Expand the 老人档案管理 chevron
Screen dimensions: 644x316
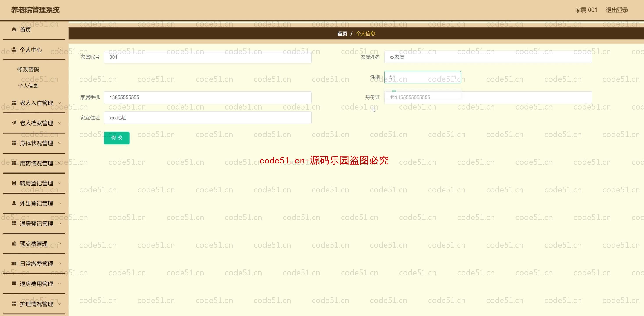[x=60, y=123]
